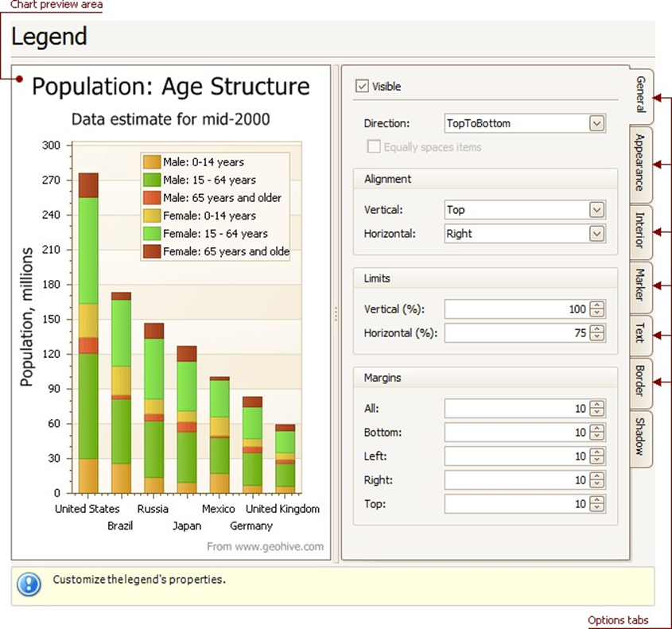Click the Male: 0-14 years legend swatch
Image resolution: width=672 pixels, height=629 pixels.
[152, 162]
